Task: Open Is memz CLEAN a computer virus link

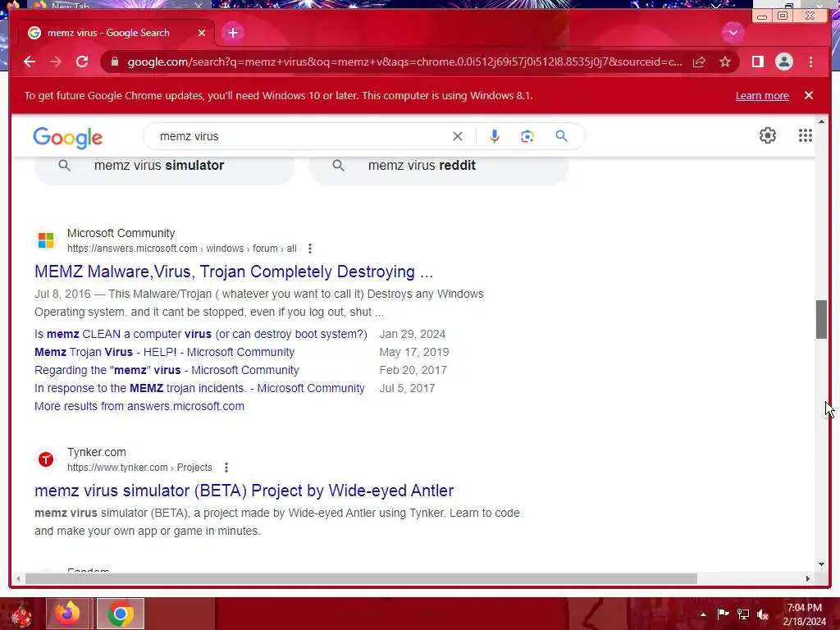Action: [201, 335]
